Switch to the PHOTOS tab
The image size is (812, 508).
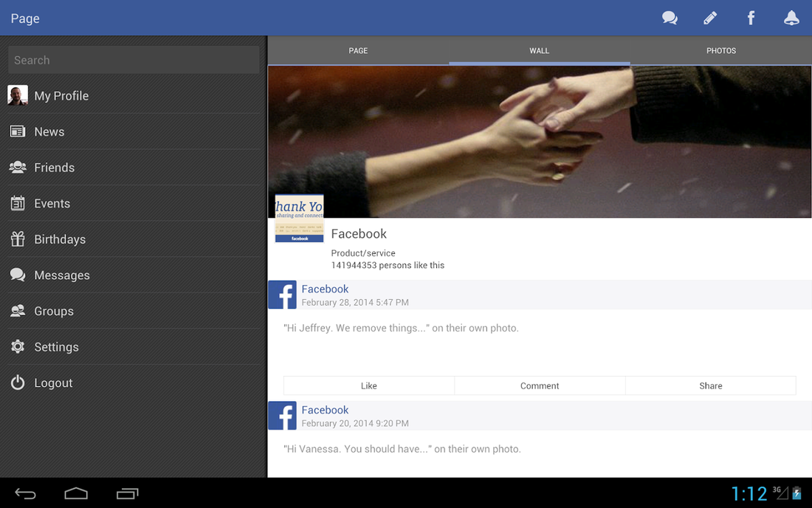click(721, 51)
